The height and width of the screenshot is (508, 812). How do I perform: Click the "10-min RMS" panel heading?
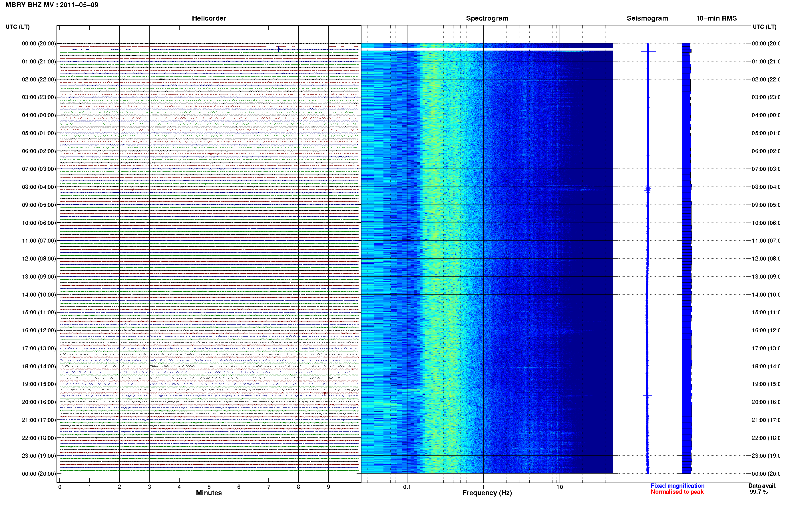[x=716, y=18]
